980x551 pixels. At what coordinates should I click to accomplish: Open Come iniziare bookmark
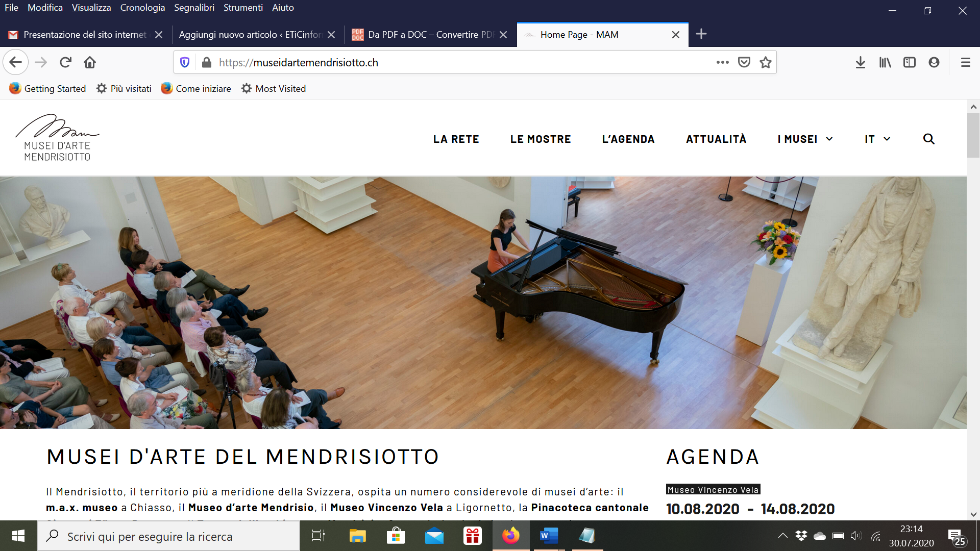tap(196, 88)
